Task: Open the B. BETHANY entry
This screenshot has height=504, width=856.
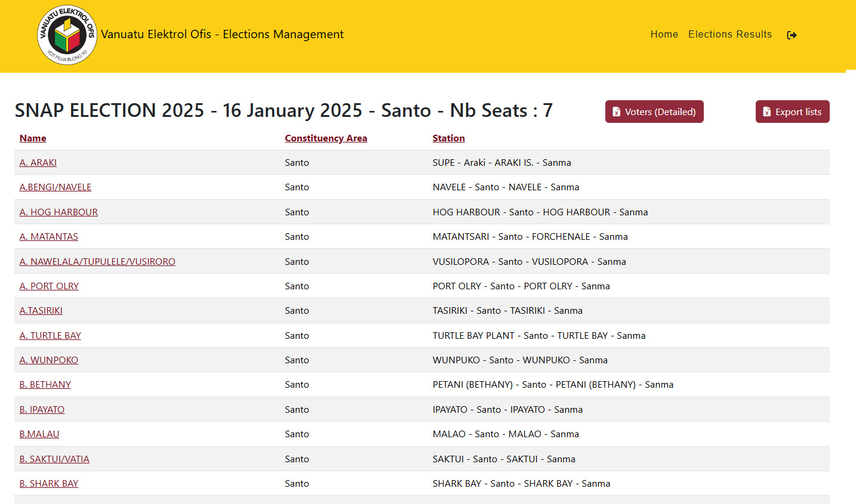Action: pos(45,385)
